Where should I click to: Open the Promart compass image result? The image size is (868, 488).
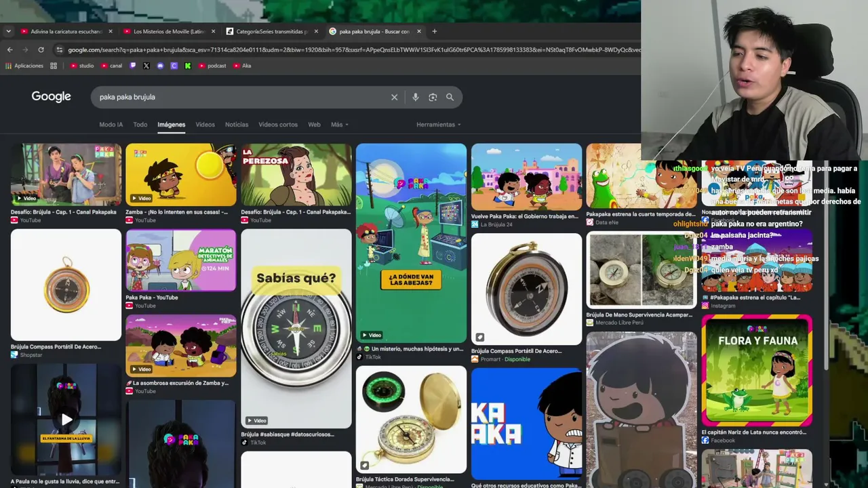click(x=527, y=289)
